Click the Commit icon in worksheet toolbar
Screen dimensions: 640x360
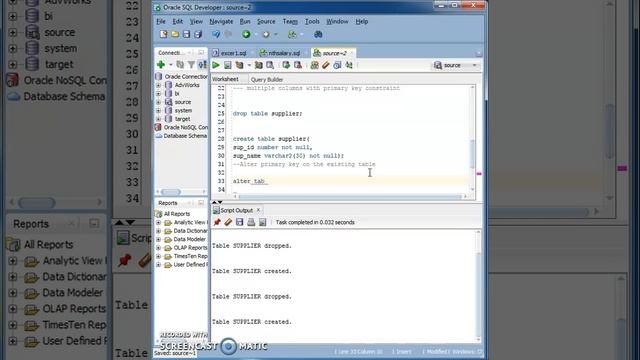click(286, 65)
